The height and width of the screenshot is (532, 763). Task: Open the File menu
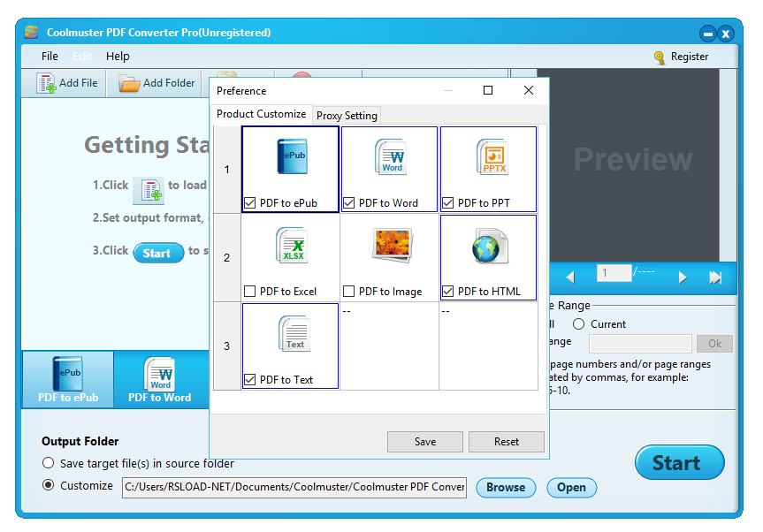click(x=50, y=57)
